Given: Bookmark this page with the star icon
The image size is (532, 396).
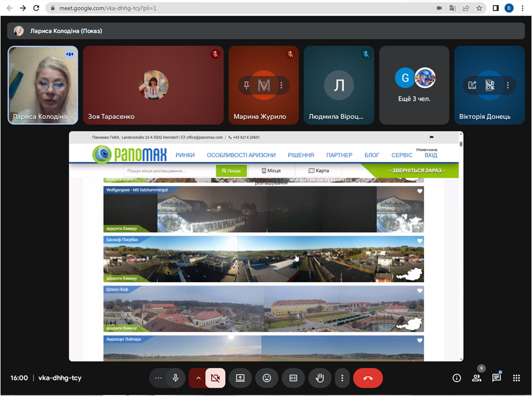Looking at the screenshot, I should pos(479,8).
